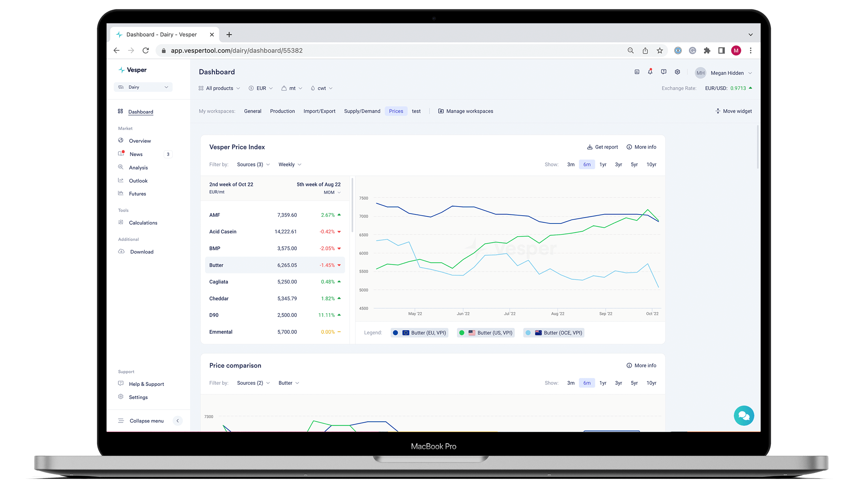Expand the Weekly interval dropdown
Viewport: 868px width, 488px height.
pyautogui.click(x=290, y=164)
